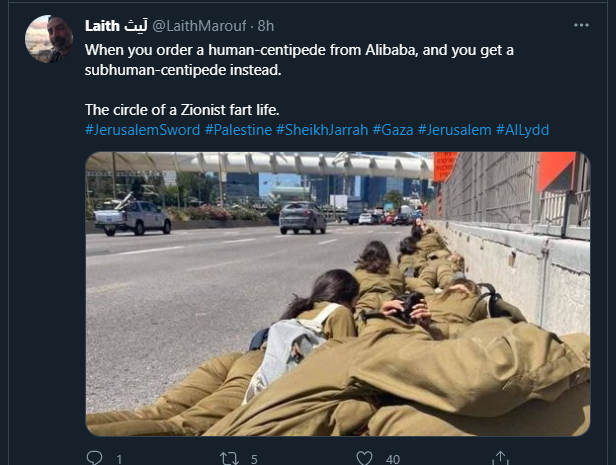Open the share upload icon
Viewport: 616px width, 465px height.
[x=500, y=458]
